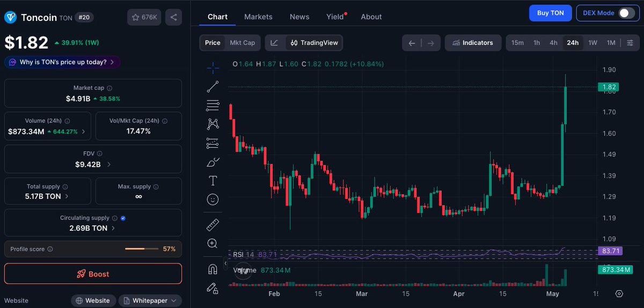Image resolution: width=644 pixels, height=308 pixels.
Task: Open the forecasting and measurement tools
Action: [213, 143]
